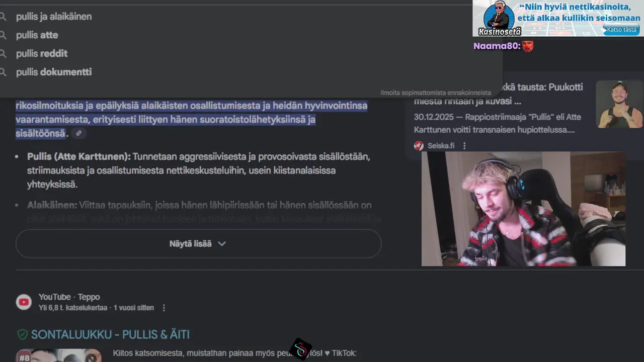
Task: Open Seiska article thumbnail of man
Action: coord(619,104)
